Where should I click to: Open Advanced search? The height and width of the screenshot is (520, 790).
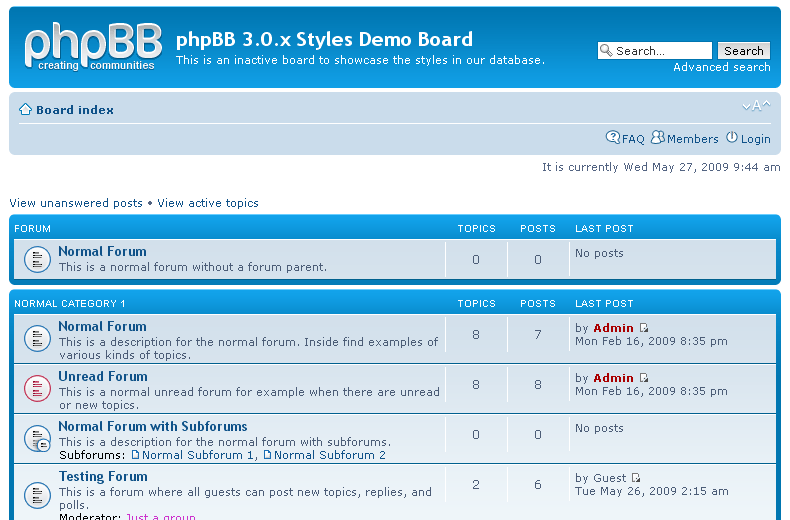[721, 67]
